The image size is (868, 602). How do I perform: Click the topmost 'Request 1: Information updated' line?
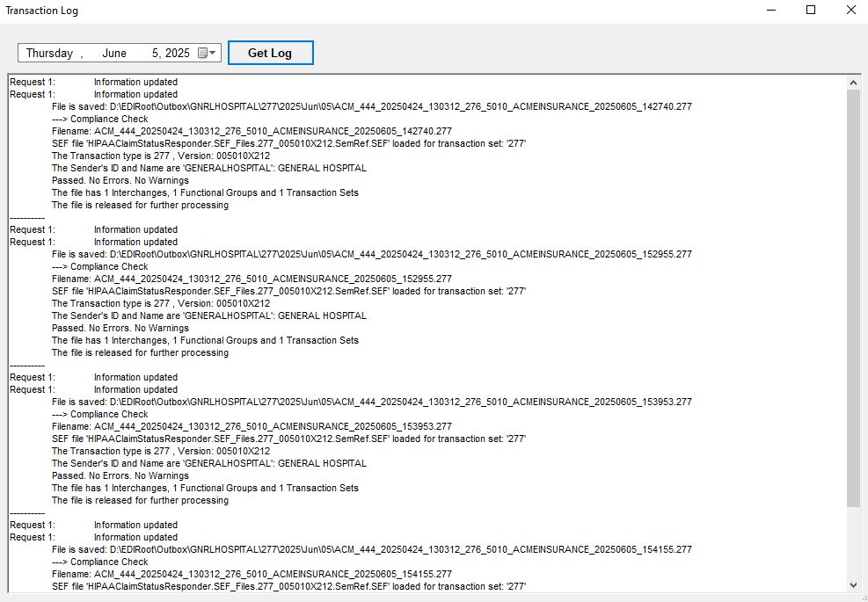(x=93, y=82)
